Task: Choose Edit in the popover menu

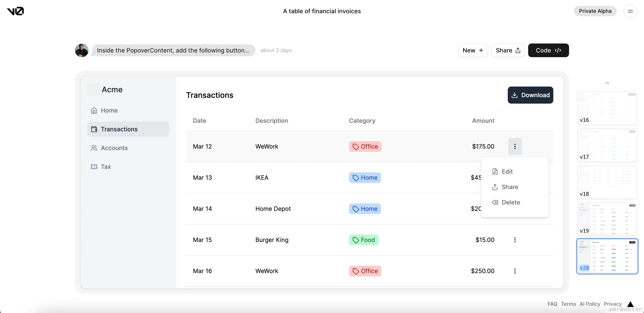Action: click(507, 172)
